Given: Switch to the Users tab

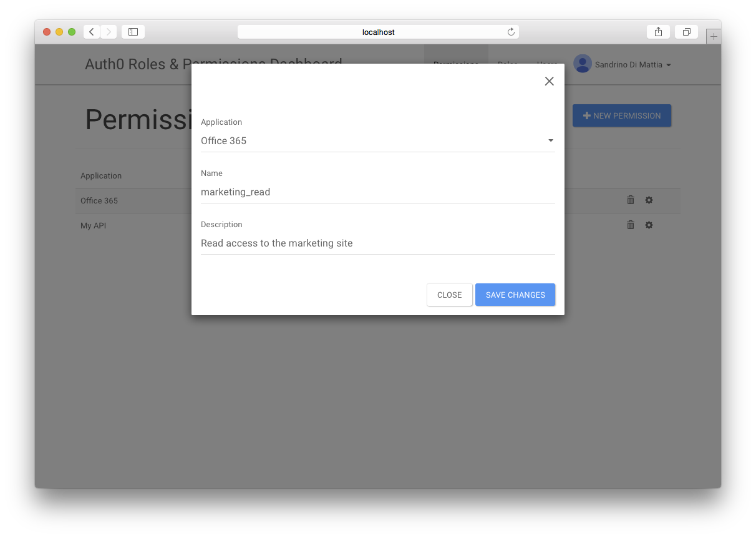Looking at the screenshot, I should tap(547, 65).
